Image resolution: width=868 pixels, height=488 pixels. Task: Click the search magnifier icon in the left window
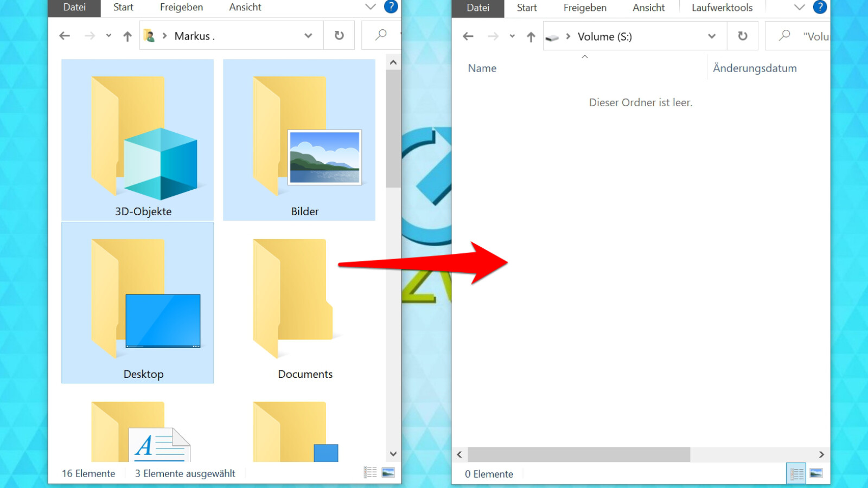click(x=380, y=35)
